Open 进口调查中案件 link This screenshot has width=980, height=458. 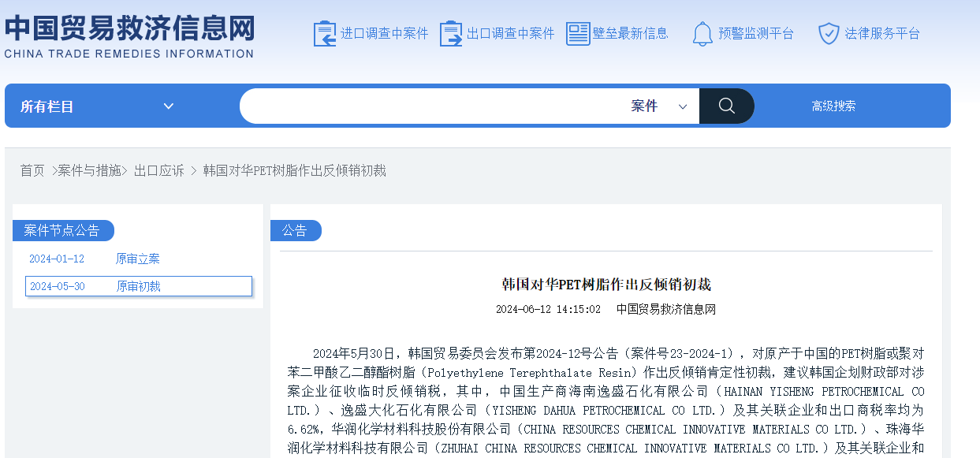[x=385, y=34]
